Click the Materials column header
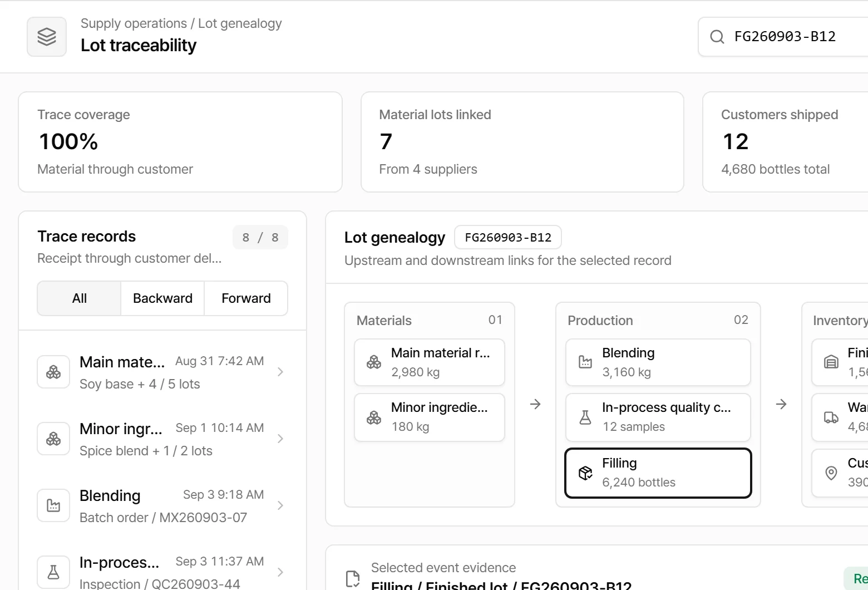 pyautogui.click(x=384, y=321)
